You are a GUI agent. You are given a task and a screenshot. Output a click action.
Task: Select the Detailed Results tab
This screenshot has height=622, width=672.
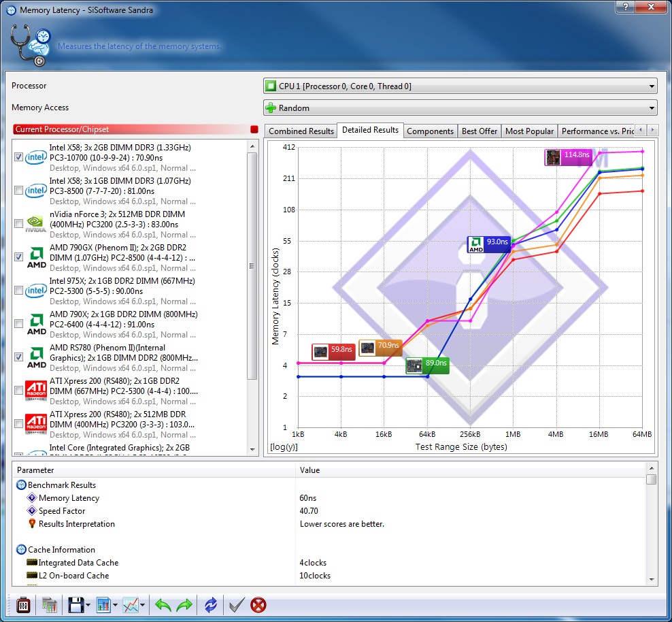[x=370, y=130]
